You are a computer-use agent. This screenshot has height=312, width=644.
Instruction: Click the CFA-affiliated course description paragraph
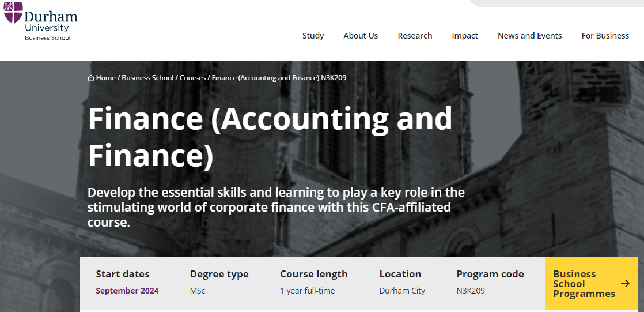tap(276, 207)
